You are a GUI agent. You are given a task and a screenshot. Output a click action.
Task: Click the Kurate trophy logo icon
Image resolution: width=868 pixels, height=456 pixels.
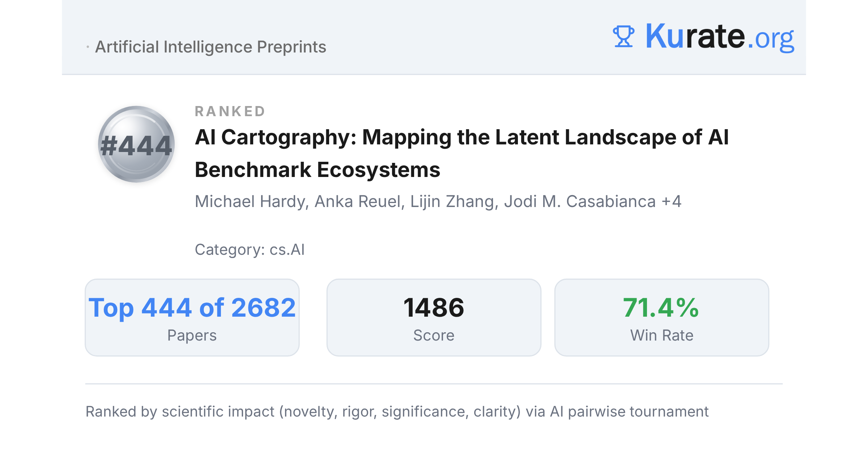[x=624, y=37]
